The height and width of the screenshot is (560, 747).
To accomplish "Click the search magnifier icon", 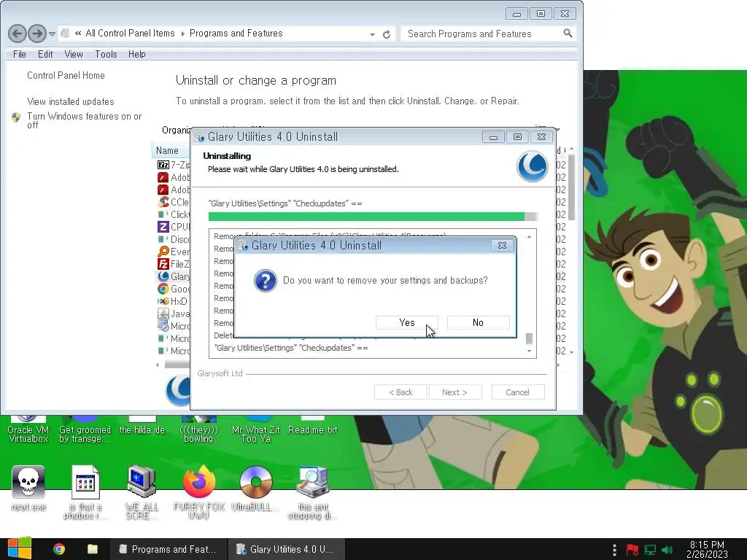I will (568, 34).
